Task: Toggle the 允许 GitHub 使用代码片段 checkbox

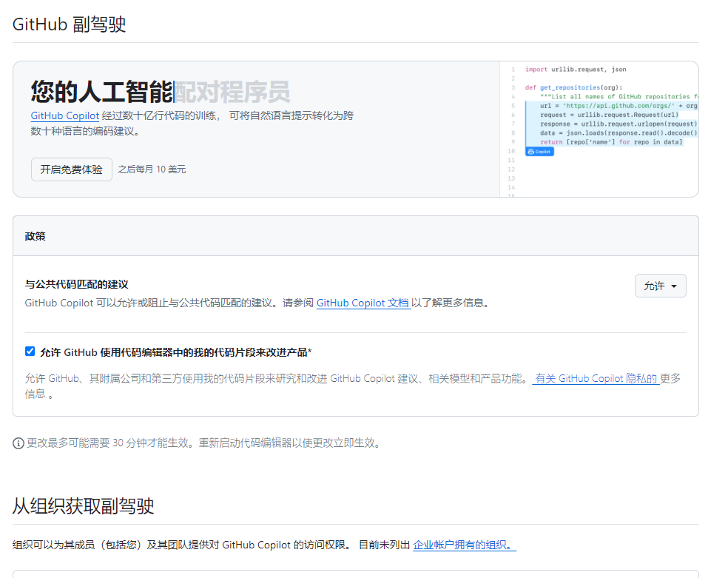Action: pos(30,352)
